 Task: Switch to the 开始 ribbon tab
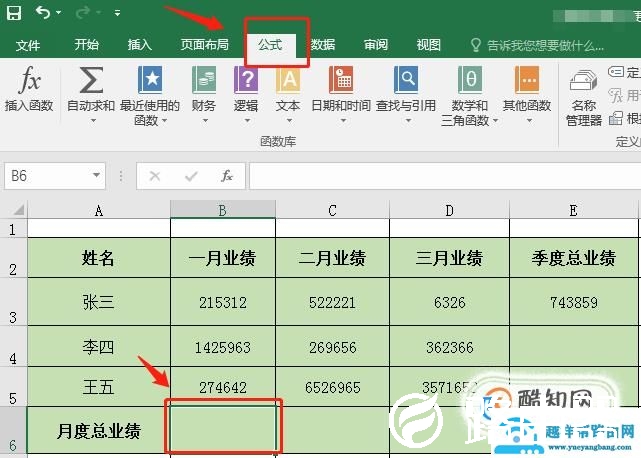[86, 44]
